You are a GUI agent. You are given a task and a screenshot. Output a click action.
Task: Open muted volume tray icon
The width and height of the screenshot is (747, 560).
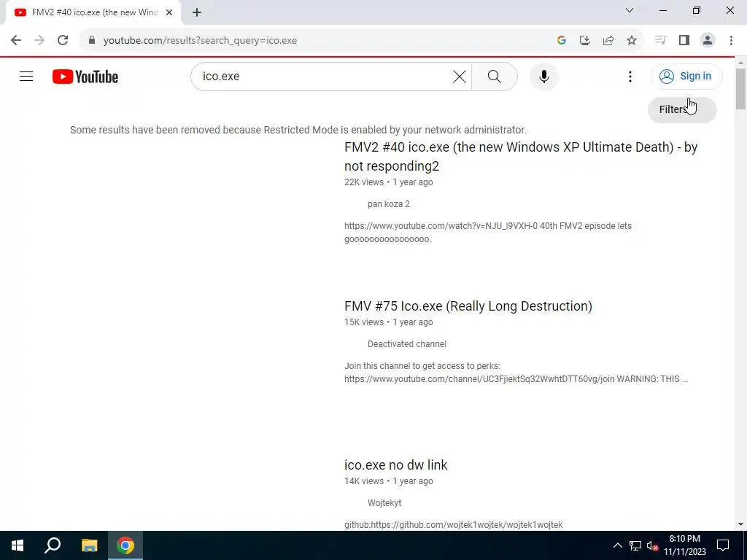click(x=652, y=545)
